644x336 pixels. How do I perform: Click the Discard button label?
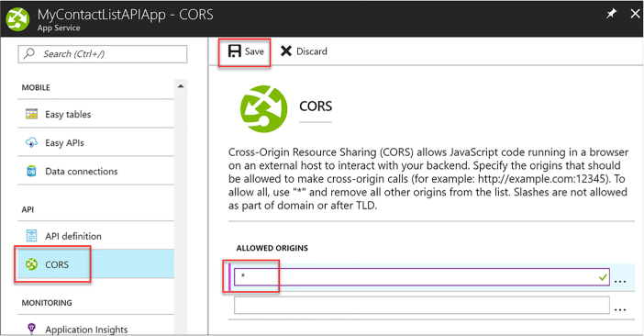[312, 51]
